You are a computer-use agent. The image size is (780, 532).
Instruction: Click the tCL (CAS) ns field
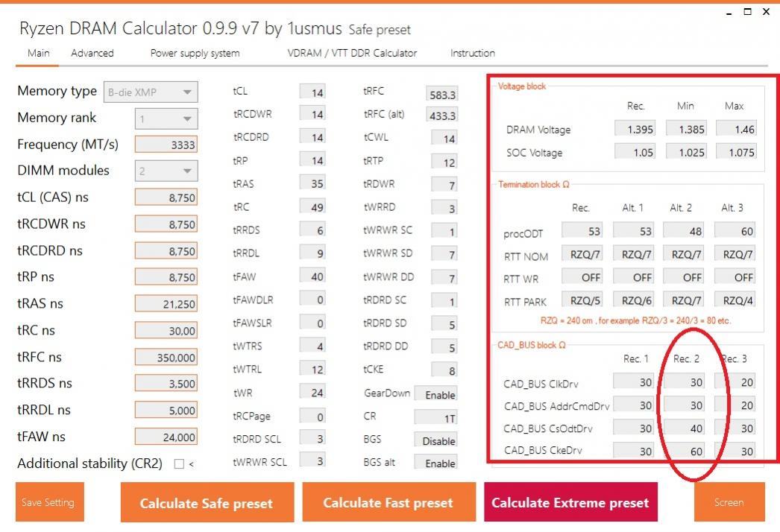pos(166,197)
